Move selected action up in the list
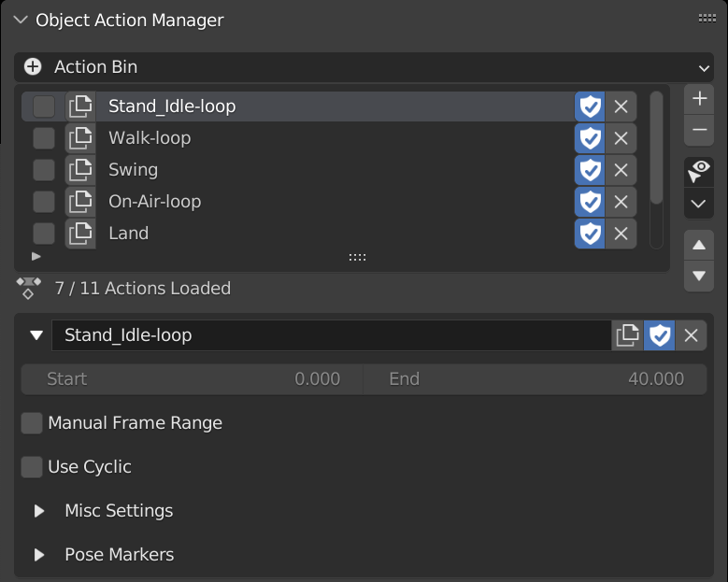The width and height of the screenshot is (728, 582). point(699,245)
